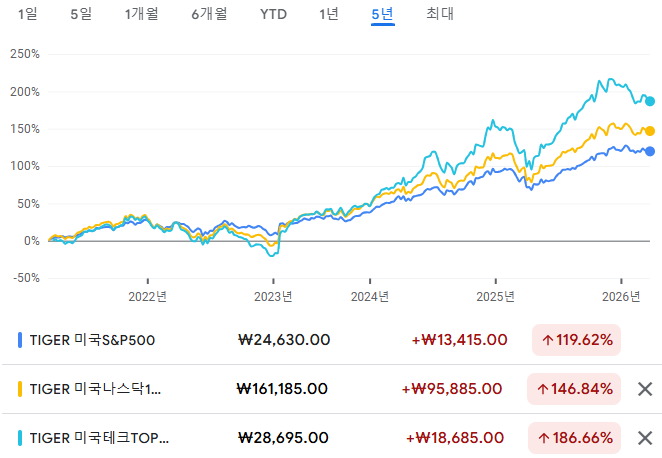Remove TIGER 미국테크TOP... from comparison
This screenshot has height=458, width=662.
pos(645,438)
